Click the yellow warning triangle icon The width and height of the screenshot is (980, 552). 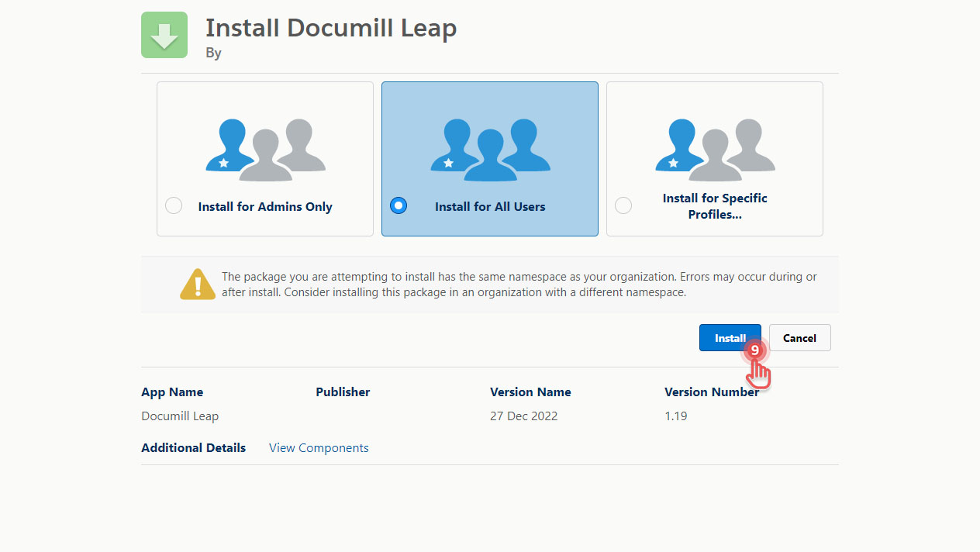(198, 285)
